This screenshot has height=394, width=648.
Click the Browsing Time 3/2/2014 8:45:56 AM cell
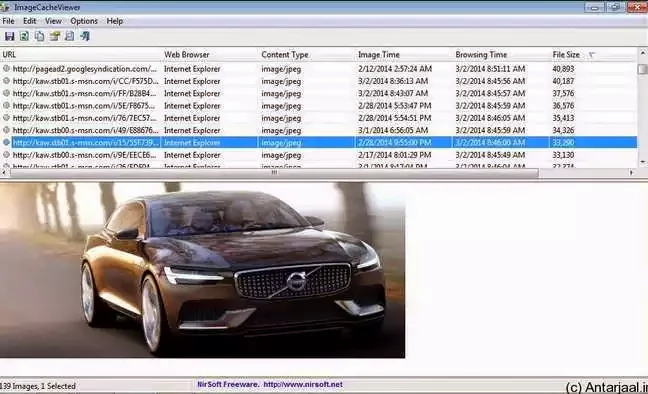pos(490,81)
